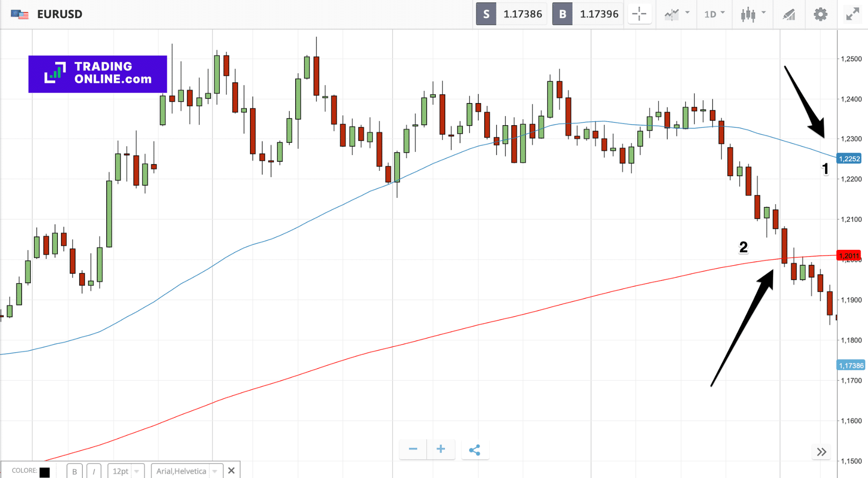Click the crosshair cursor tool
The image size is (868, 478).
click(x=639, y=14)
